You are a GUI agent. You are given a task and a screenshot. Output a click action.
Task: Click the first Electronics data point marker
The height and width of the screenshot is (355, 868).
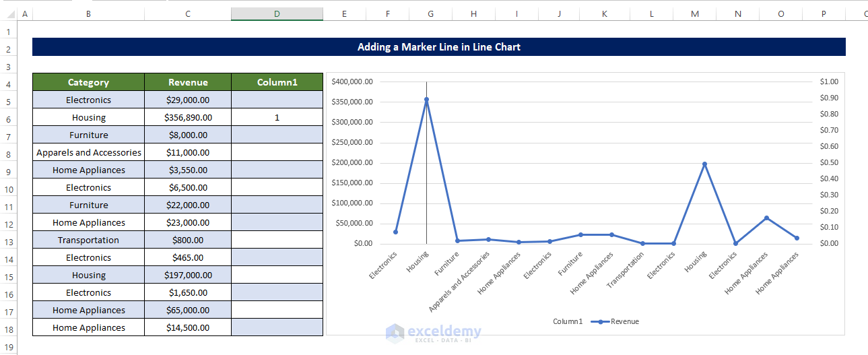tap(395, 232)
